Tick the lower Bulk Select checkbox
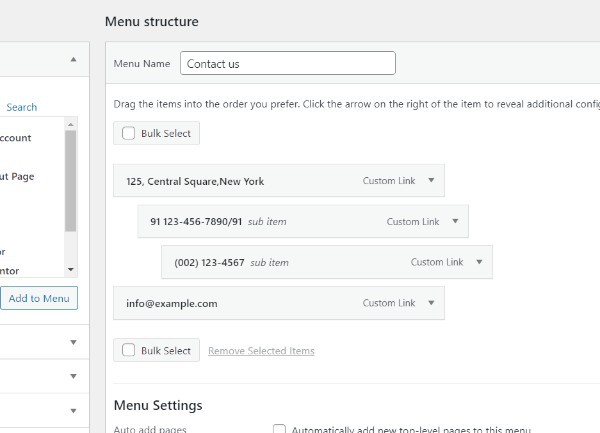Screen dimensions: 600x433 point(128,350)
